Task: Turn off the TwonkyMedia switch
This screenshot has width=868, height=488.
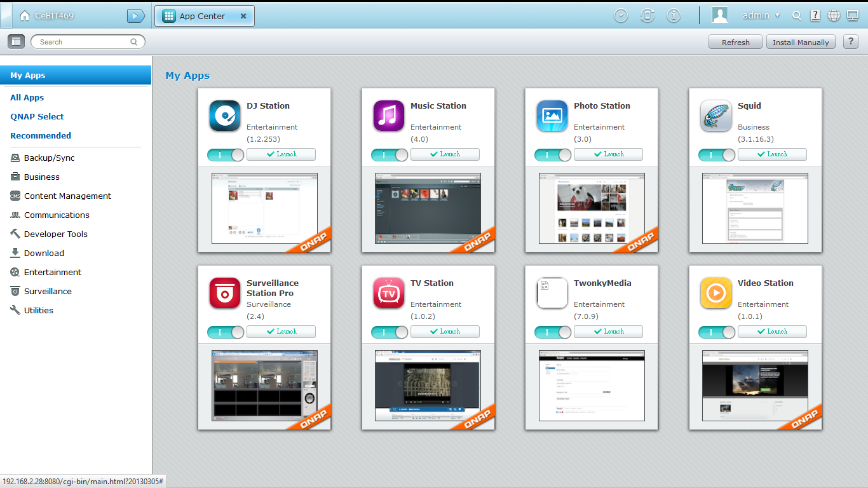Action: pyautogui.click(x=553, y=332)
